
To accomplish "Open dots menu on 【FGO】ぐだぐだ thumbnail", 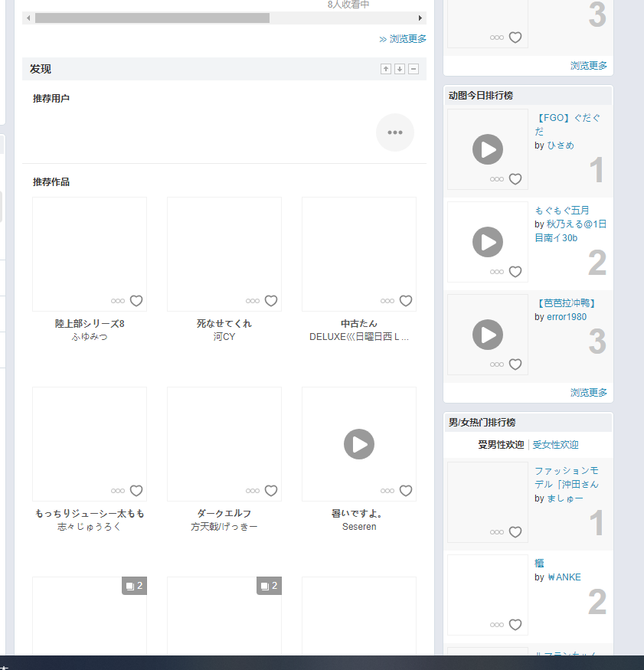I will (496, 179).
